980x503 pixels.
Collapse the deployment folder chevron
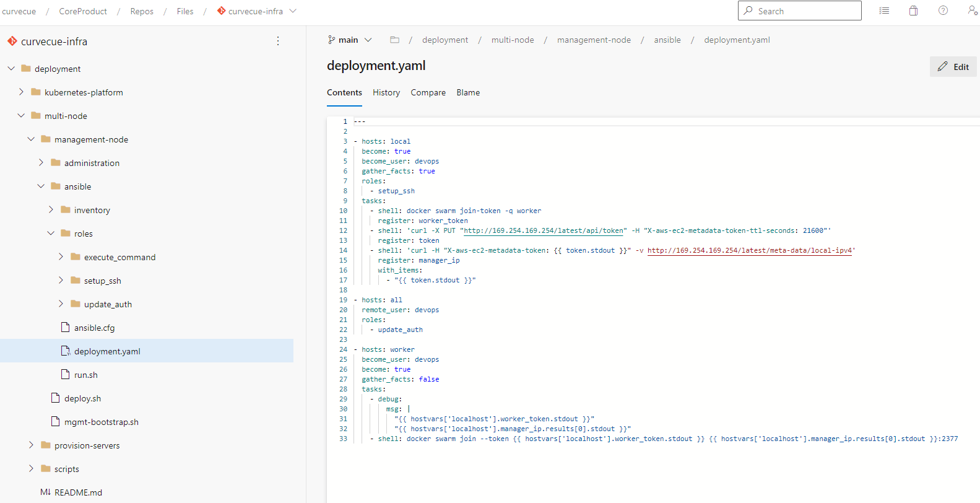[11, 68]
